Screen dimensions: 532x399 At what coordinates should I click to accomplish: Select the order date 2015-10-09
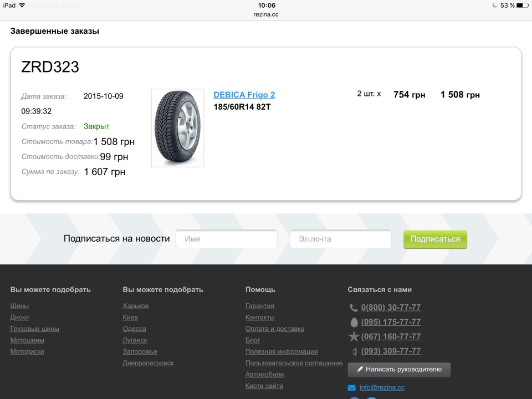point(104,96)
